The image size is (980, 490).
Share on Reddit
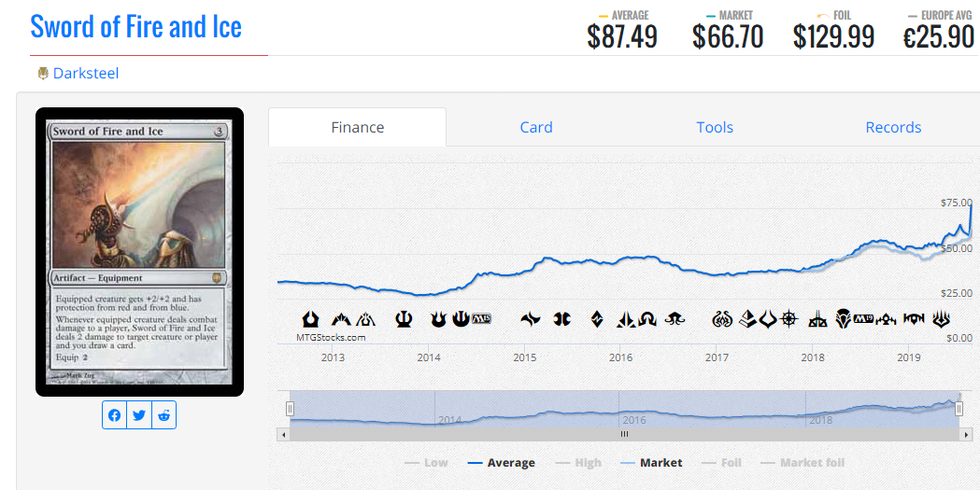(163, 415)
